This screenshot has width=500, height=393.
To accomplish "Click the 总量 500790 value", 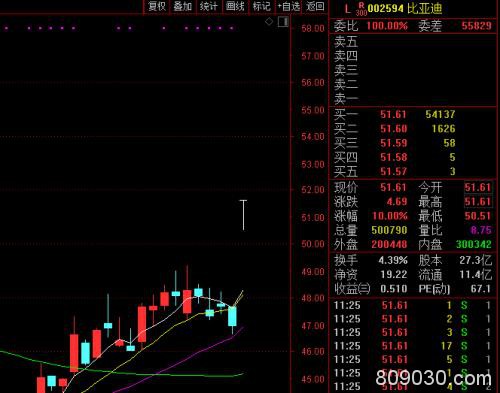I will [x=389, y=230].
